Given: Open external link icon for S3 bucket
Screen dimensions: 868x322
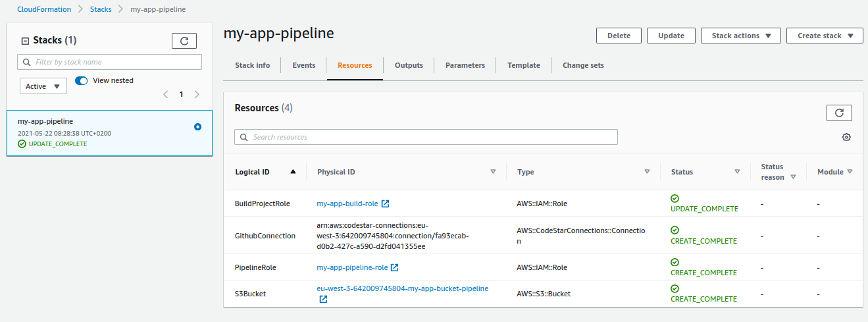Looking at the screenshot, I should [323, 299].
